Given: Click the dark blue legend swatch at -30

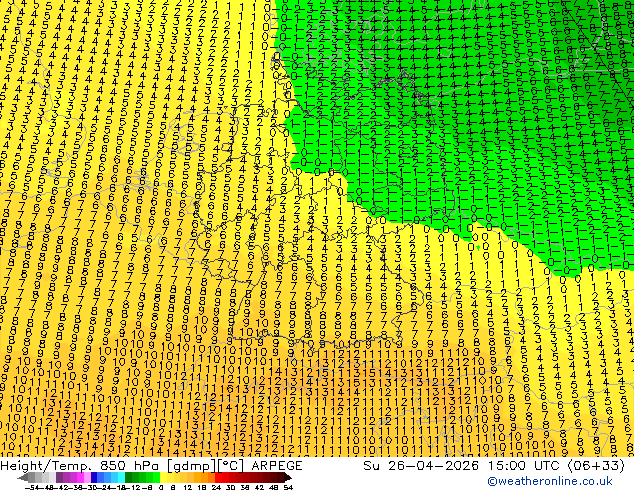Looking at the screenshot, I should point(94,478).
